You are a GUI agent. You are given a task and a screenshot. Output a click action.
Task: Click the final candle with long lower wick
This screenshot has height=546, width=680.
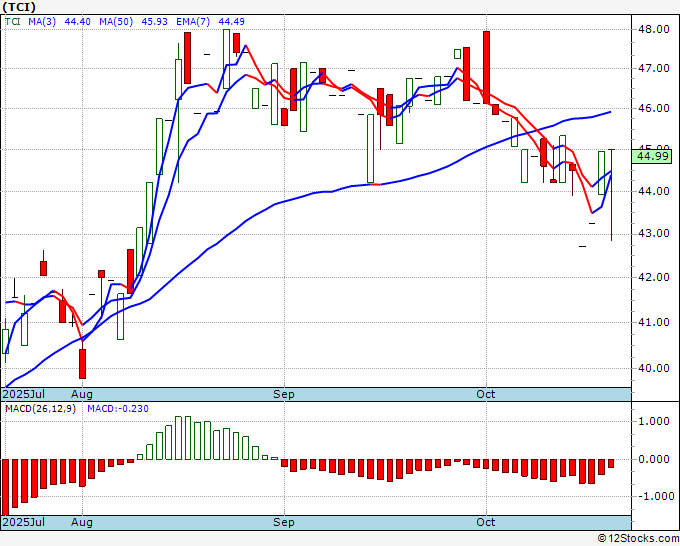click(611, 195)
